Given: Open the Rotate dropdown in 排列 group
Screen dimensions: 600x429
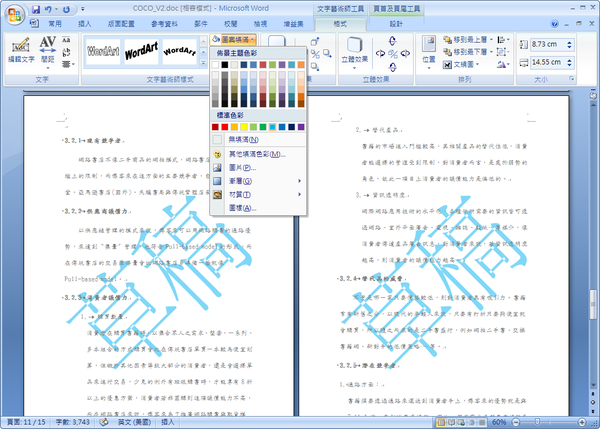Looking at the screenshot, I should (x=503, y=64).
